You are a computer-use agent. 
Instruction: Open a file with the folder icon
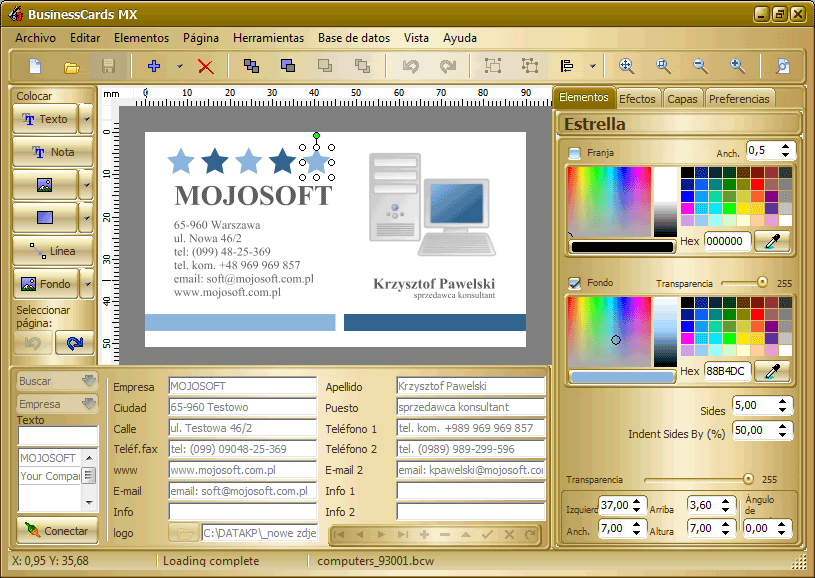click(72, 67)
